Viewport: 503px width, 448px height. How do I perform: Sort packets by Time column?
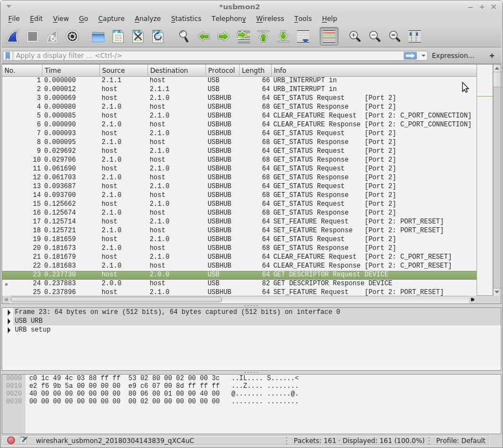point(71,71)
